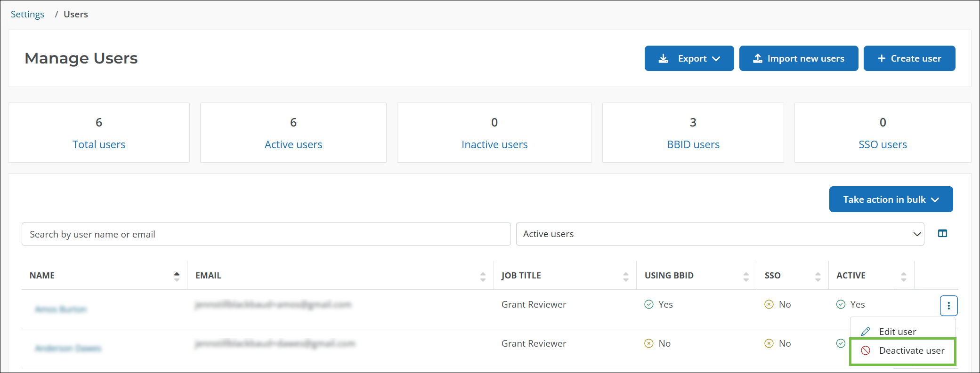Click the Users breadcrumb text
Viewport: 980px width, 373px height.
click(x=76, y=14)
